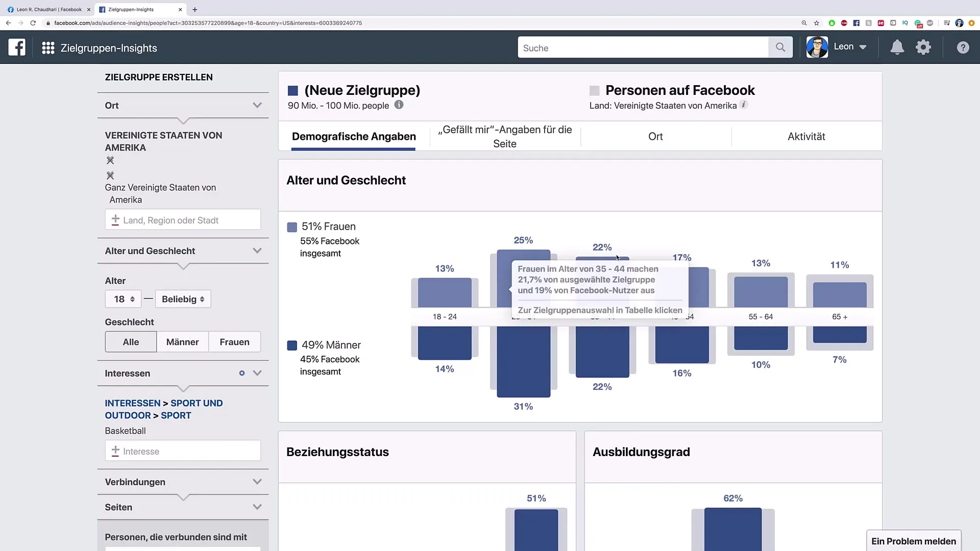Click the browser zoom magnifier icon
980x551 pixels.
pyautogui.click(x=804, y=23)
